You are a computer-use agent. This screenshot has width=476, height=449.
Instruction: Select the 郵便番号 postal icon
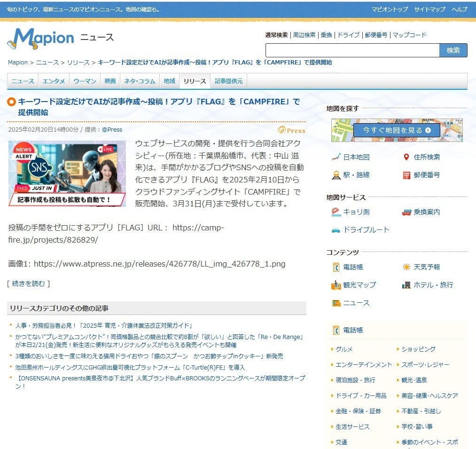click(406, 175)
